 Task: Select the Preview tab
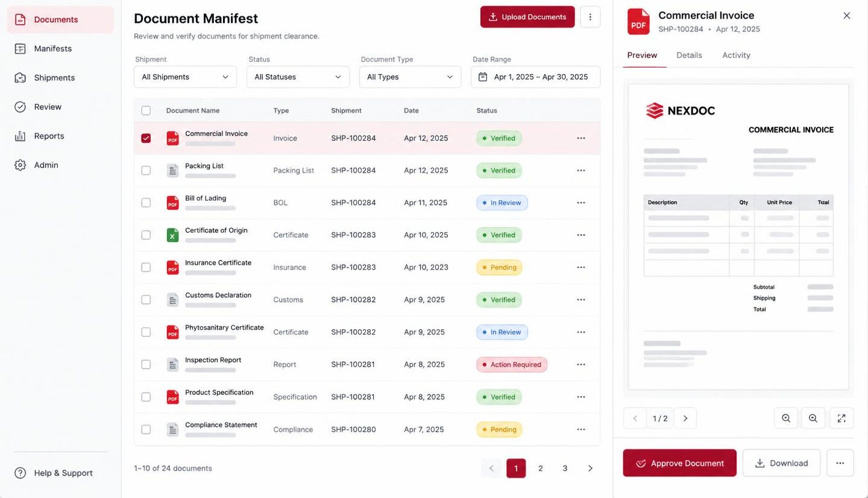pyautogui.click(x=642, y=55)
